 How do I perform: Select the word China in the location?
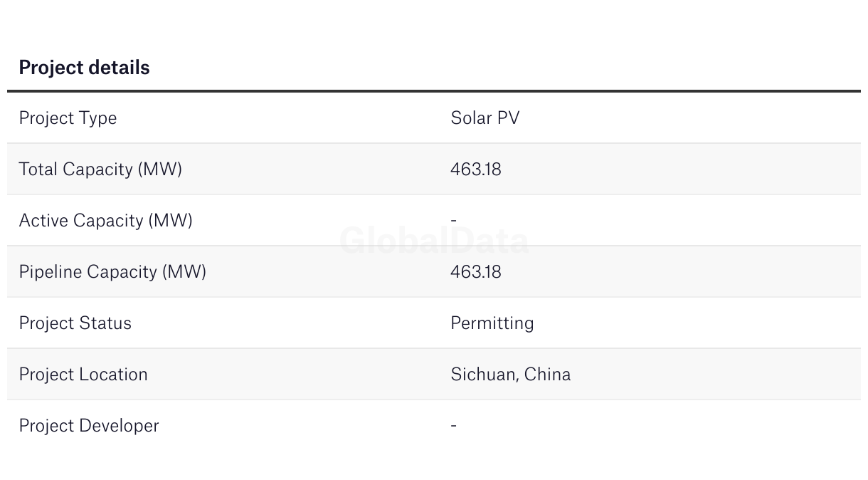[x=548, y=375]
